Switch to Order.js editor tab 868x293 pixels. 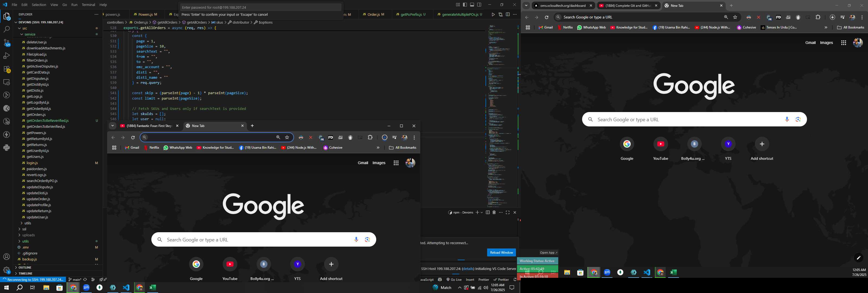point(374,14)
